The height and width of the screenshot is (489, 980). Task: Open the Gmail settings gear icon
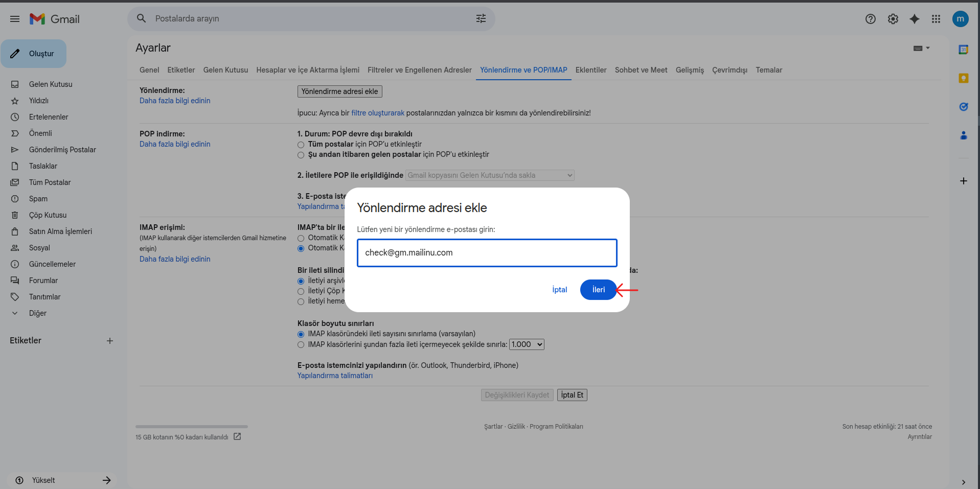coord(893,19)
